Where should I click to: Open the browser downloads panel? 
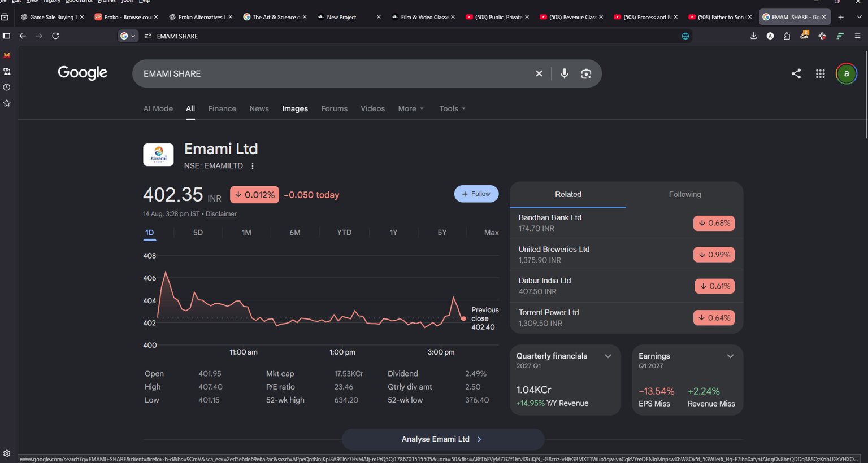pos(753,36)
